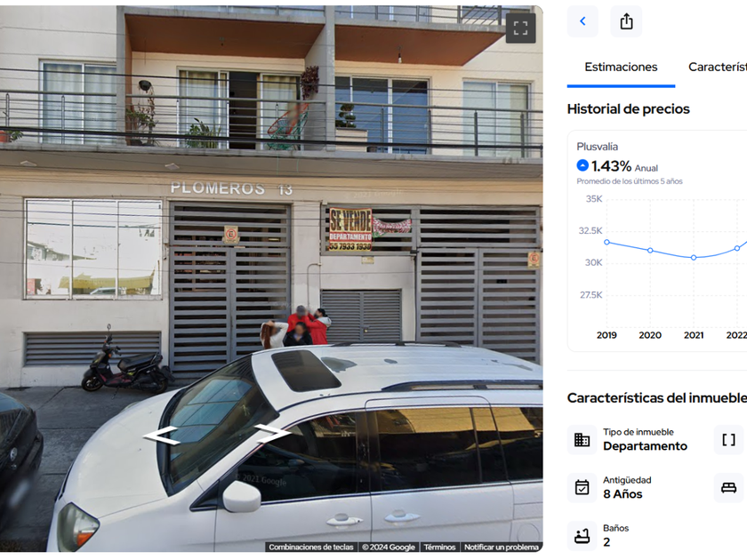Select the 2020 data point on chart
The width and height of the screenshot is (747, 560).
pos(650,250)
